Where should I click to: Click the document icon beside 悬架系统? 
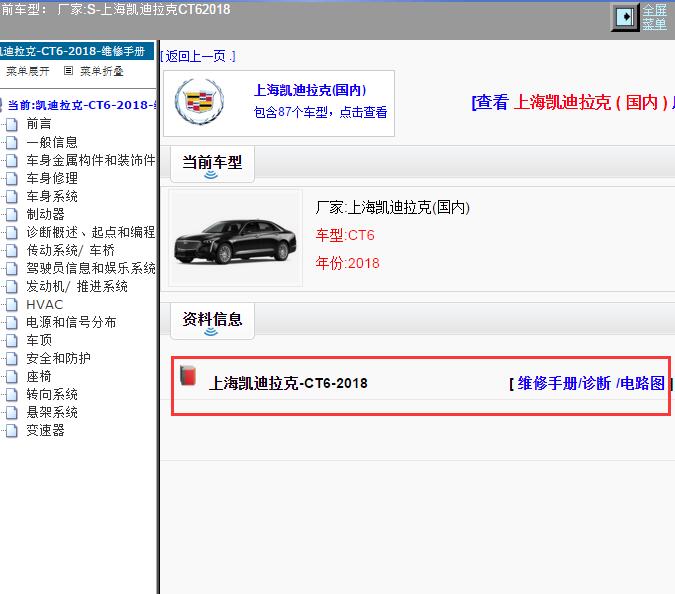pos(12,413)
